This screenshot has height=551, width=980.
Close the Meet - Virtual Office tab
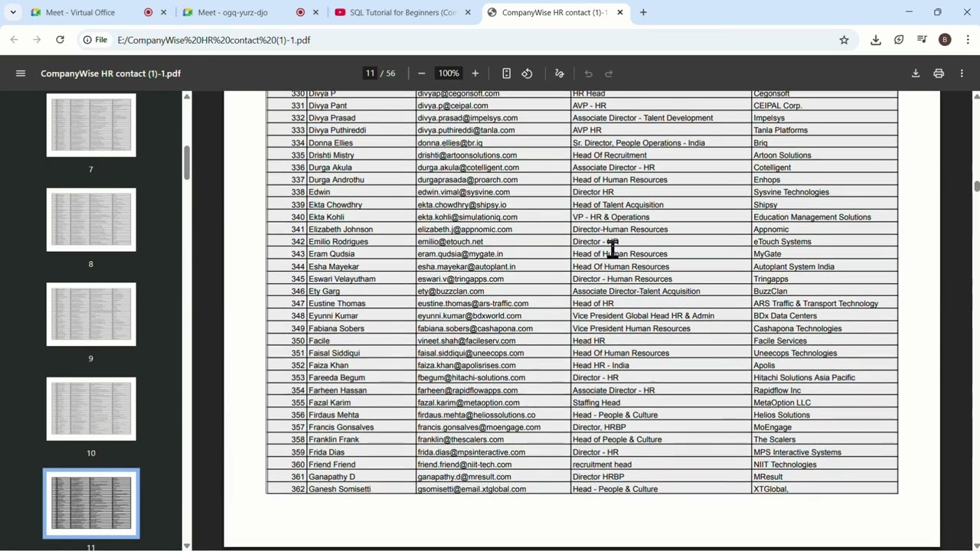(x=163, y=12)
